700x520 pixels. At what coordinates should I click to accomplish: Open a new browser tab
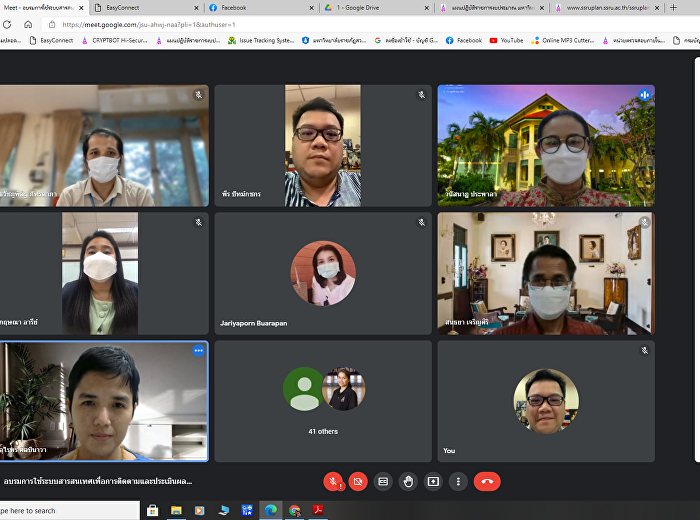[673, 7]
